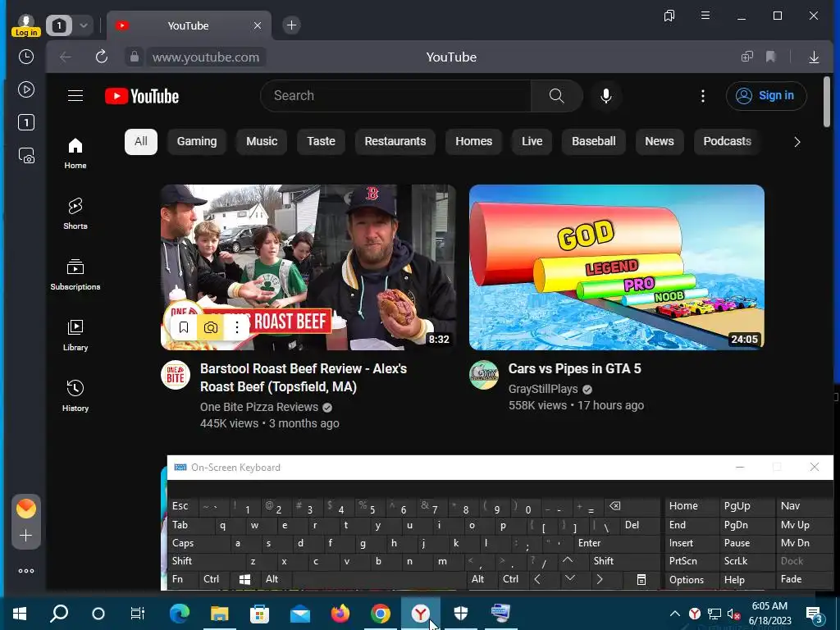This screenshot has width=840, height=630.
Task: Select the Music filter chip
Action: click(x=262, y=141)
